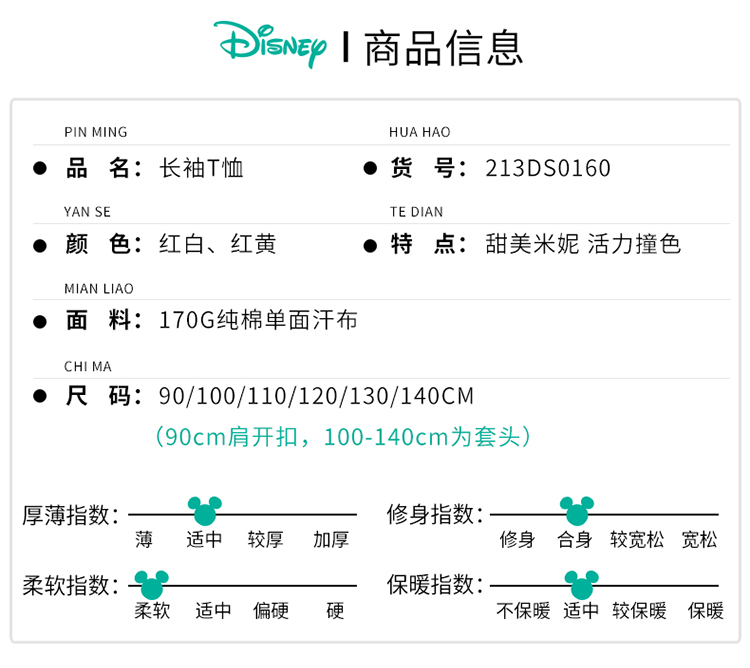
Task: Click the YAN SE label
Action: tap(87, 212)
